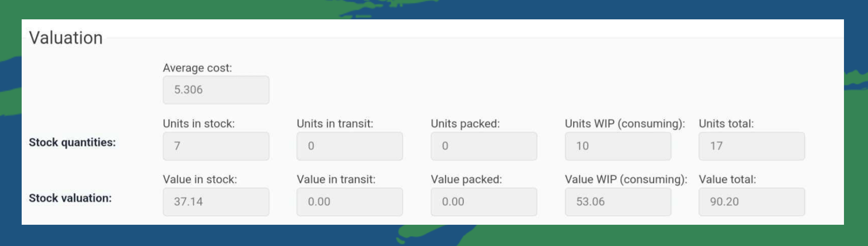Click the Units WIP (consuming) field

pyautogui.click(x=618, y=146)
